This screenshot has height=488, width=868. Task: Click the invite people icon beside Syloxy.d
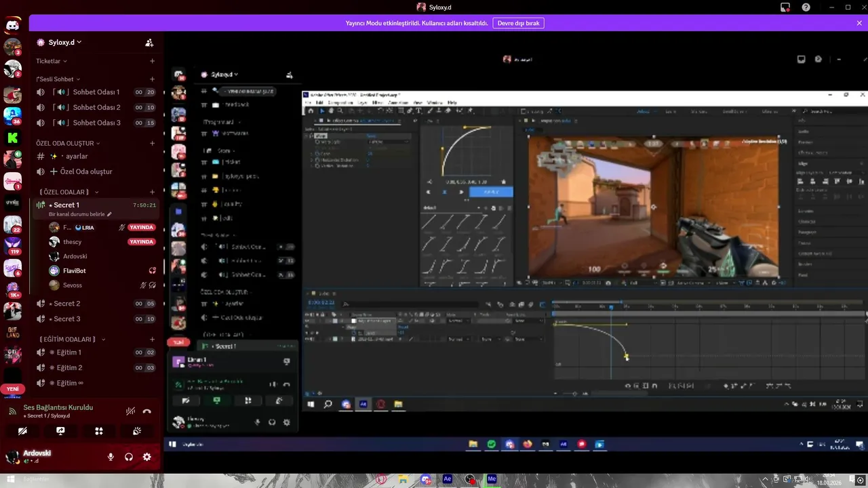click(x=149, y=43)
